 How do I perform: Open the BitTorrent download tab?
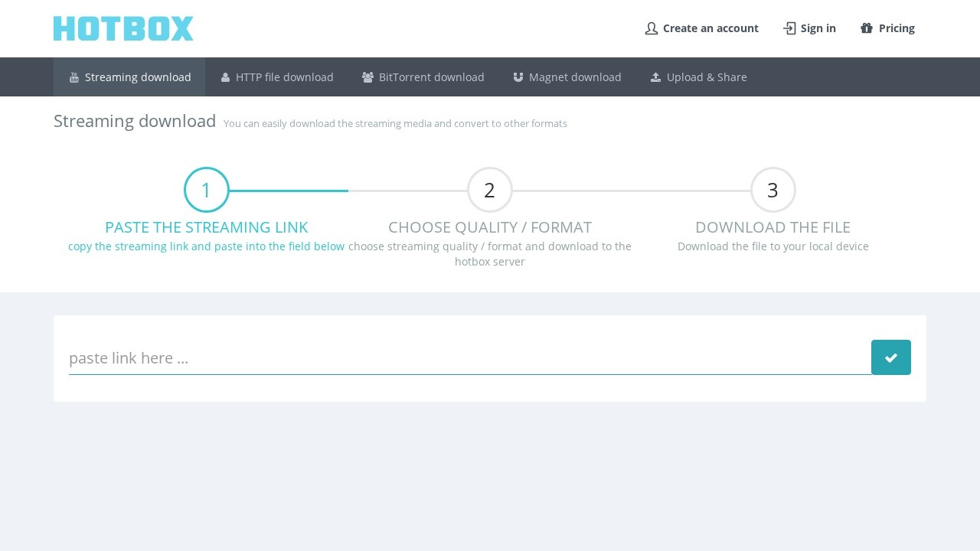coord(431,77)
